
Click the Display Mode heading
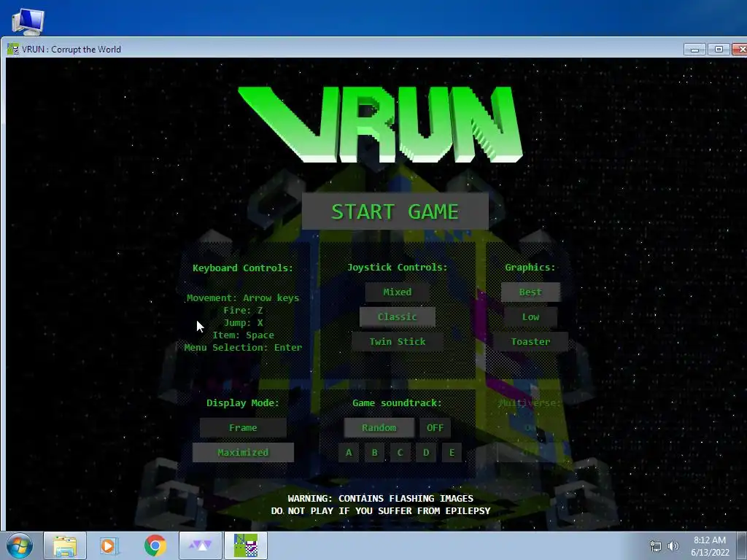click(243, 402)
